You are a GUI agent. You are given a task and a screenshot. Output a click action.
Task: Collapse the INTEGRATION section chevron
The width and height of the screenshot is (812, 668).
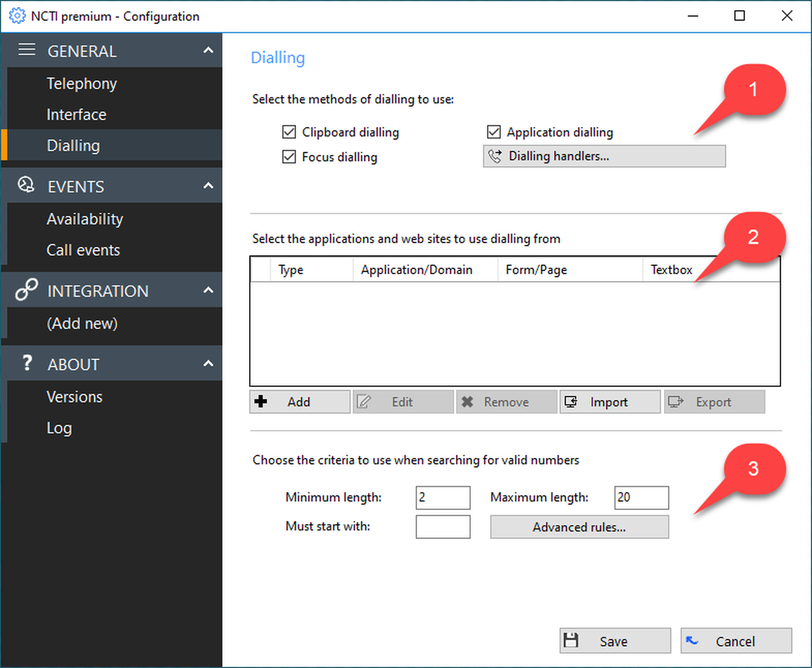[x=208, y=290]
